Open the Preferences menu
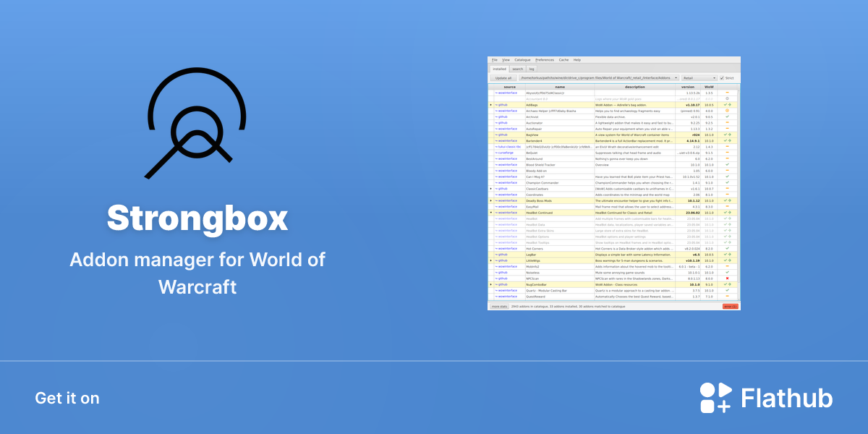Image resolution: width=868 pixels, height=434 pixels. click(545, 59)
